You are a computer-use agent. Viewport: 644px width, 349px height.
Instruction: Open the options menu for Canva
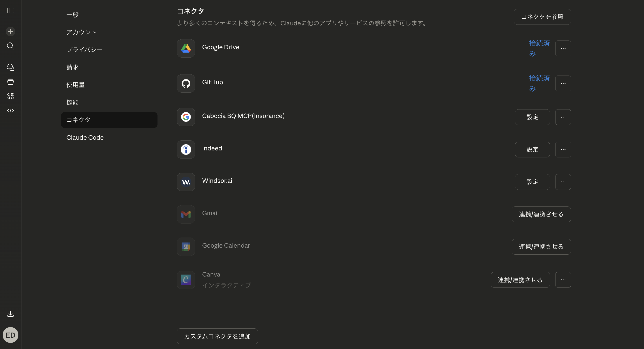563,280
